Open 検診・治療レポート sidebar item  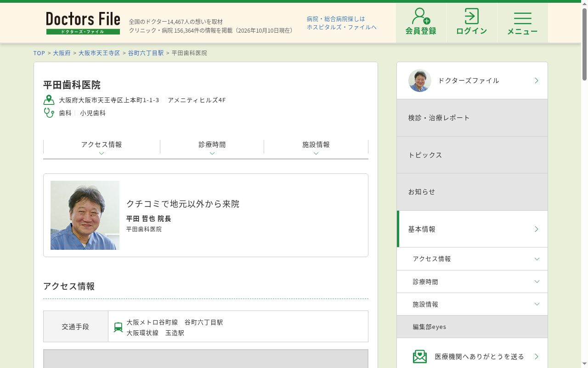coord(472,118)
